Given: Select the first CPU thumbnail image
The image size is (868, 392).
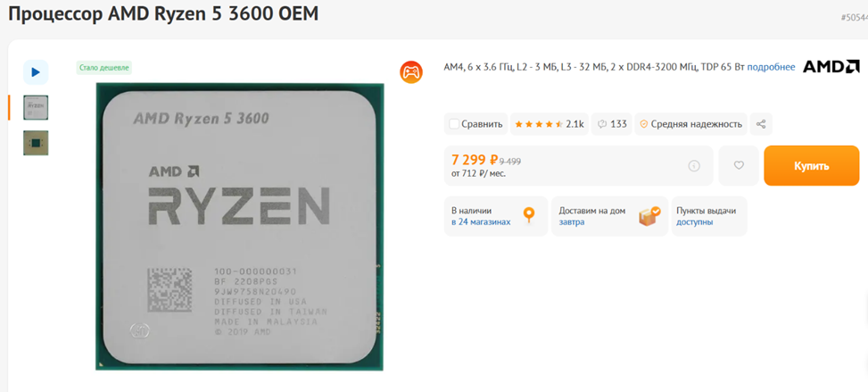Looking at the screenshot, I should click(x=36, y=107).
